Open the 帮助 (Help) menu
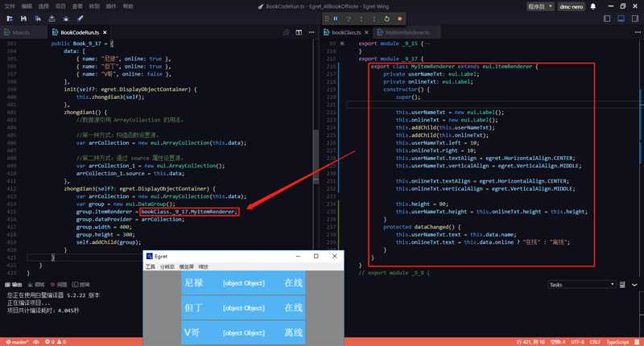Viewport: 644px width, 346px height. click(x=128, y=6)
